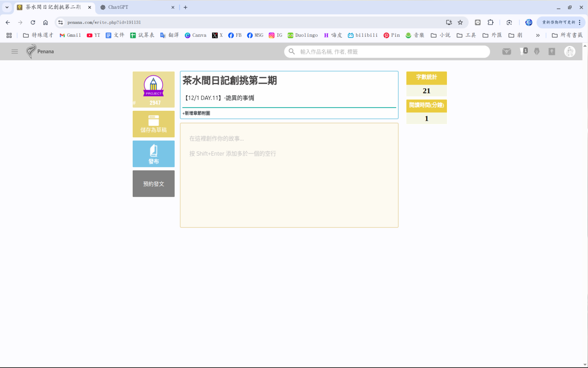Open the PROJECT 2947 badge tile

[154, 89]
